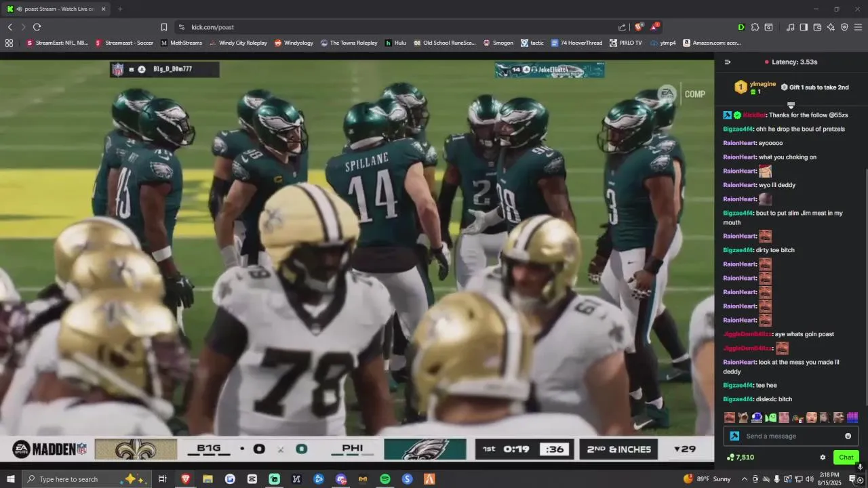
Task: Open Old School RuneScape bookmark
Action: tap(445, 43)
